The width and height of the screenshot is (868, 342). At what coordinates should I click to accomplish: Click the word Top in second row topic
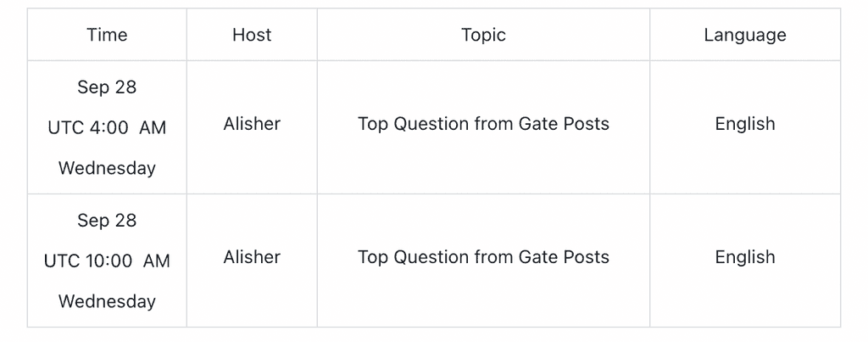372,256
